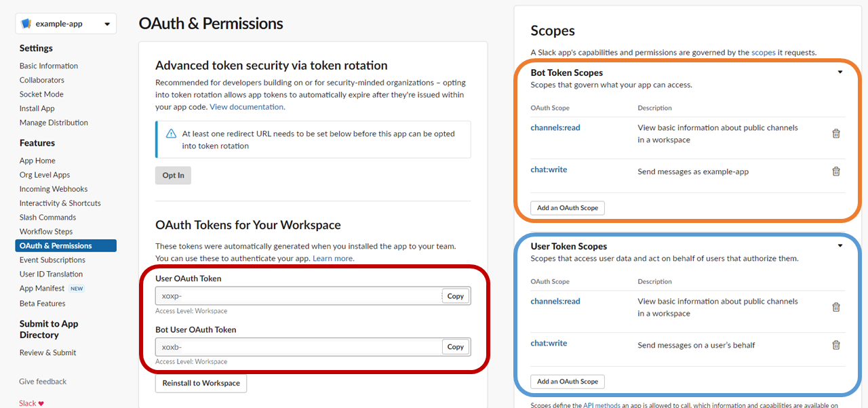Image resolution: width=868 pixels, height=408 pixels.
Task: Add an OAuth Scope under Bot Token Scopes
Action: tap(567, 208)
